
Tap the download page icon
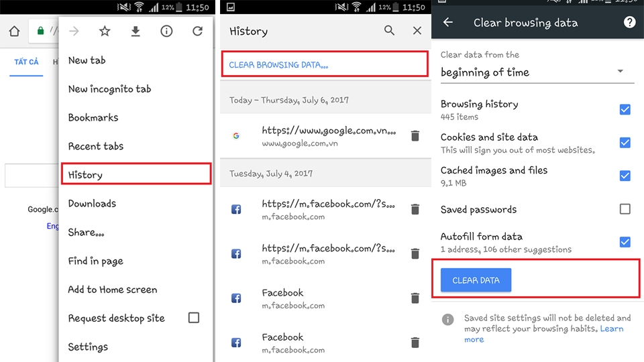tap(136, 32)
